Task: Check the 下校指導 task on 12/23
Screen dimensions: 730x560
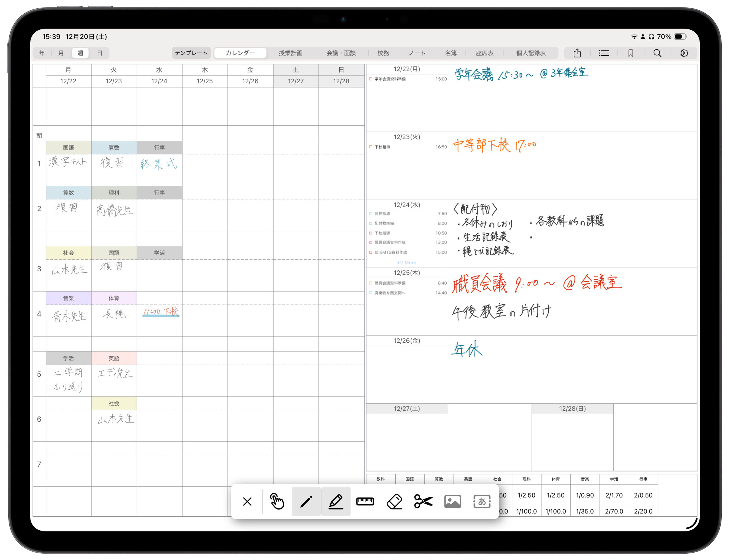Action: 370,147
